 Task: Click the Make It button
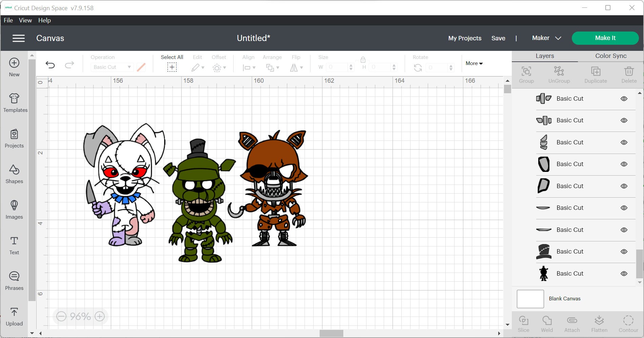tap(605, 38)
